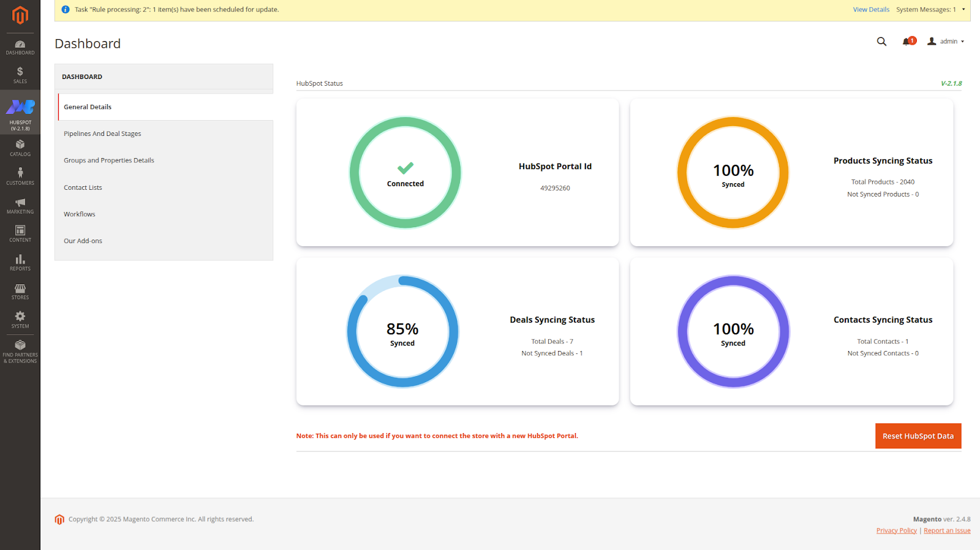
Task: Click the Magento logo in the footer
Action: coord(59,519)
